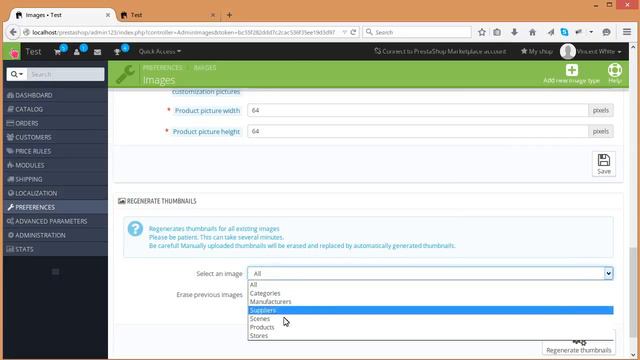640x360 pixels.
Task: Choose Suppliers in image list
Action: (x=431, y=310)
